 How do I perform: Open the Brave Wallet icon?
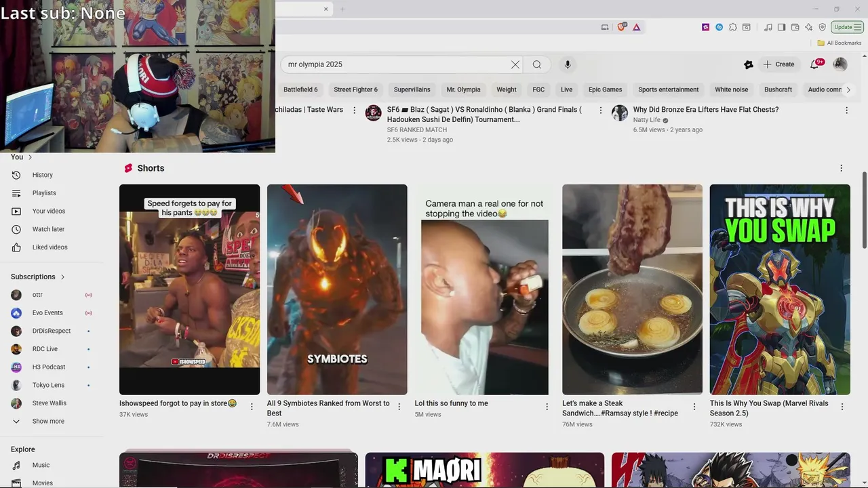coord(795,27)
